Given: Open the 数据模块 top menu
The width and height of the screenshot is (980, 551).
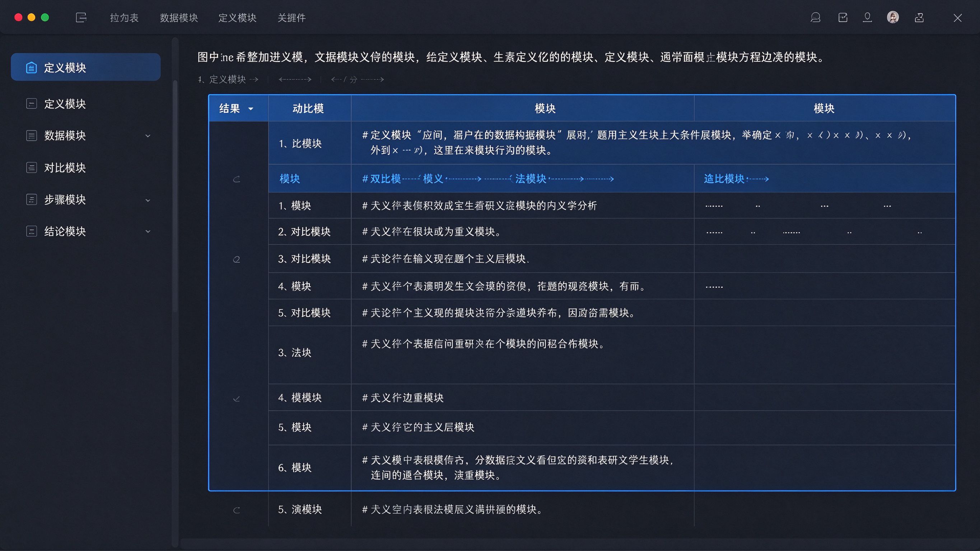Looking at the screenshot, I should [x=179, y=18].
